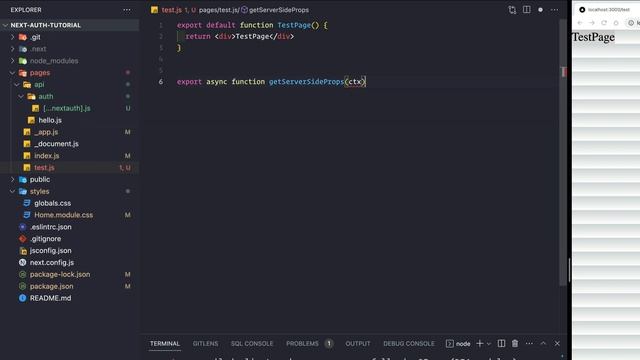The width and height of the screenshot is (640, 360).
Task: Switch to OUTPUT tab
Action: (x=358, y=344)
